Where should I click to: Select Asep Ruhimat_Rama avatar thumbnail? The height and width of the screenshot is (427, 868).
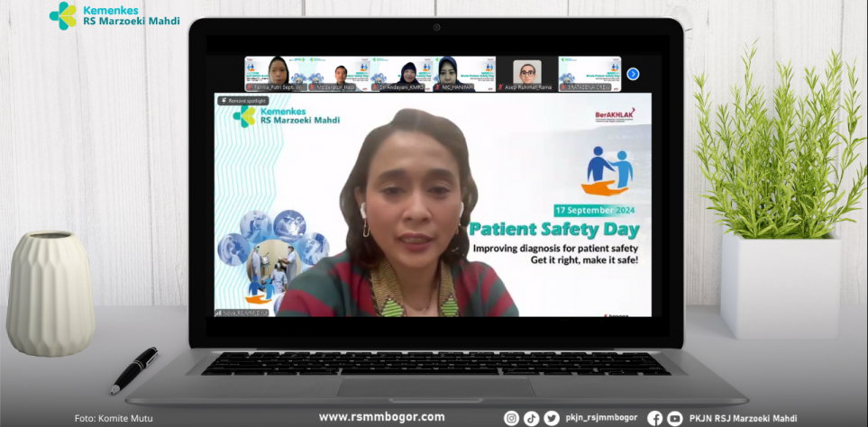527,74
